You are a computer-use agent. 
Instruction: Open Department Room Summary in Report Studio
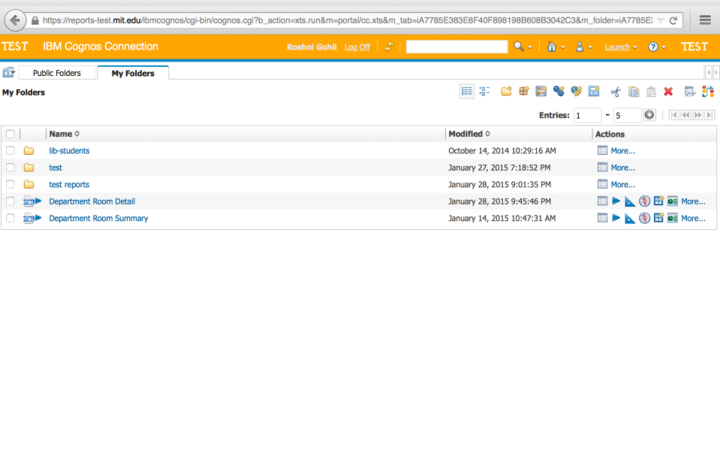pos(630,218)
